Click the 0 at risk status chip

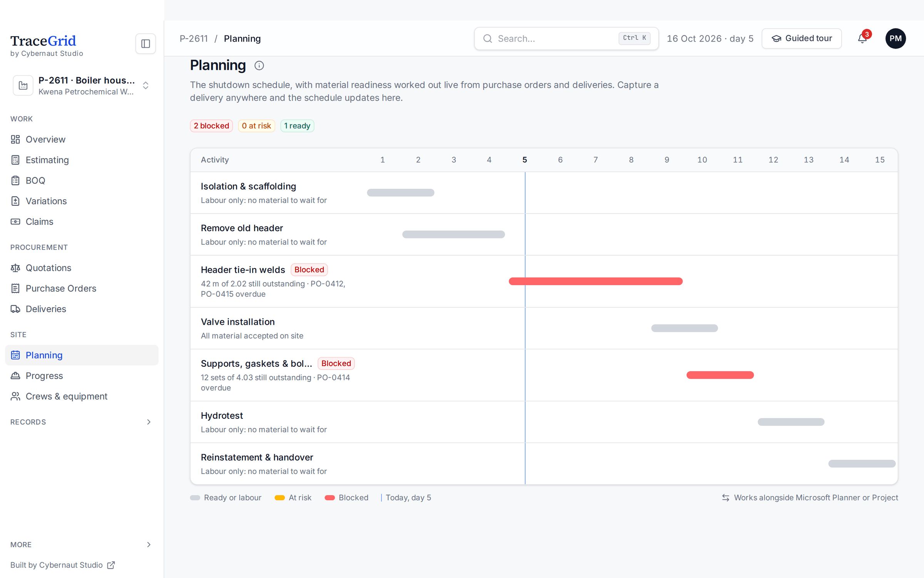tap(256, 126)
